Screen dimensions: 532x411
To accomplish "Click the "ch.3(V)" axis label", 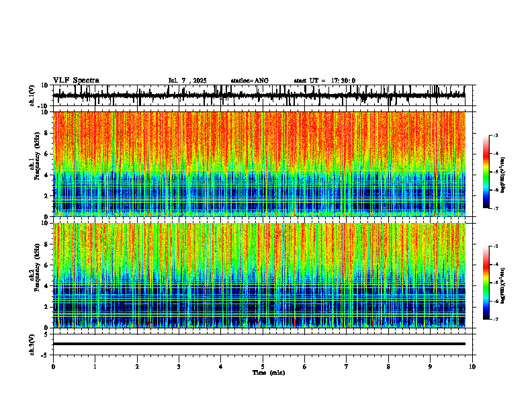I will click(32, 345).
